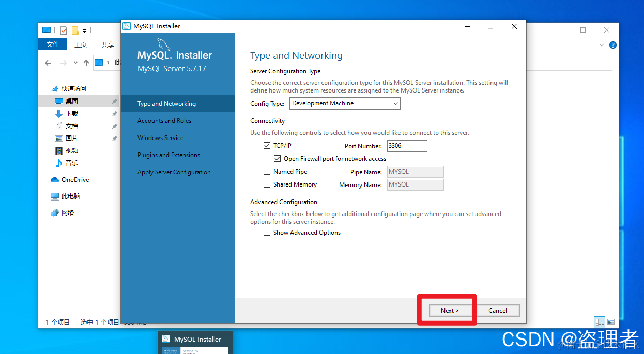The height and width of the screenshot is (354, 644).
Task: Click the pin icon next to 下载
Action: (x=115, y=114)
